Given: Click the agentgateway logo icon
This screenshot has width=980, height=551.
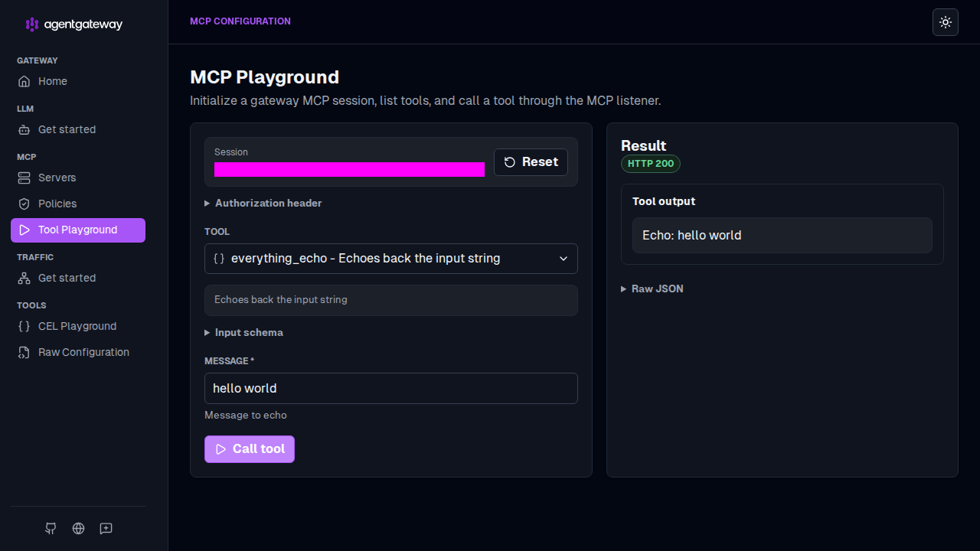Looking at the screenshot, I should (31, 24).
